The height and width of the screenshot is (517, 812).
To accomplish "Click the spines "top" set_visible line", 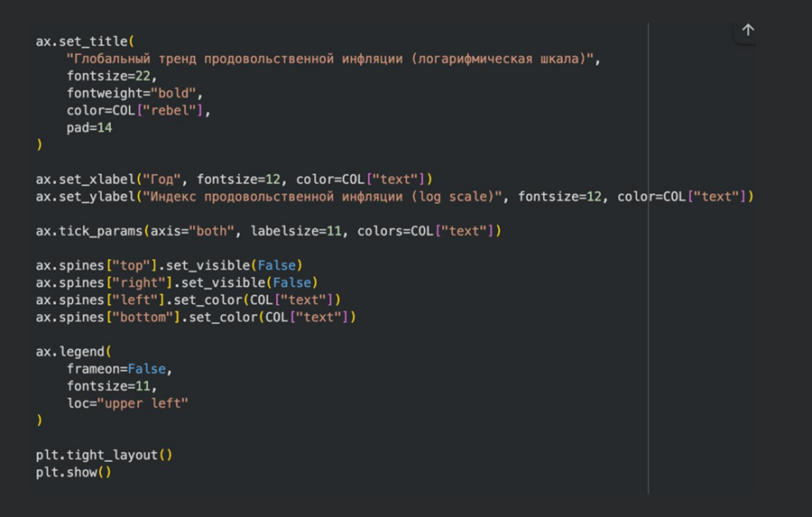I will click(x=169, y=265).
